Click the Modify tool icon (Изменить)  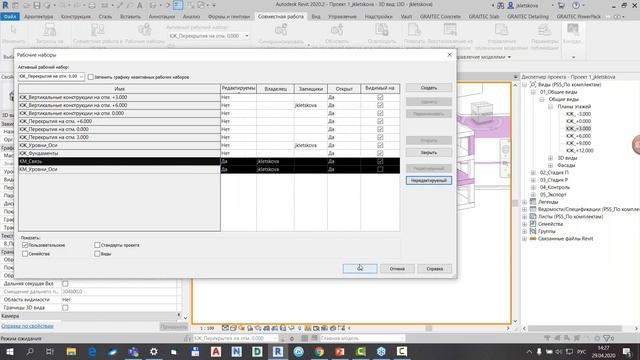pos(13,30)
